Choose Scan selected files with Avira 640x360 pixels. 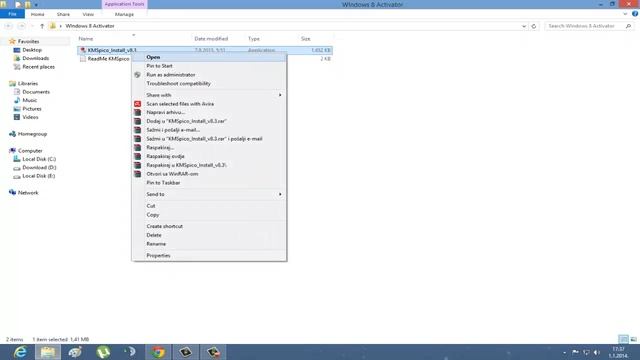[209, 104]
